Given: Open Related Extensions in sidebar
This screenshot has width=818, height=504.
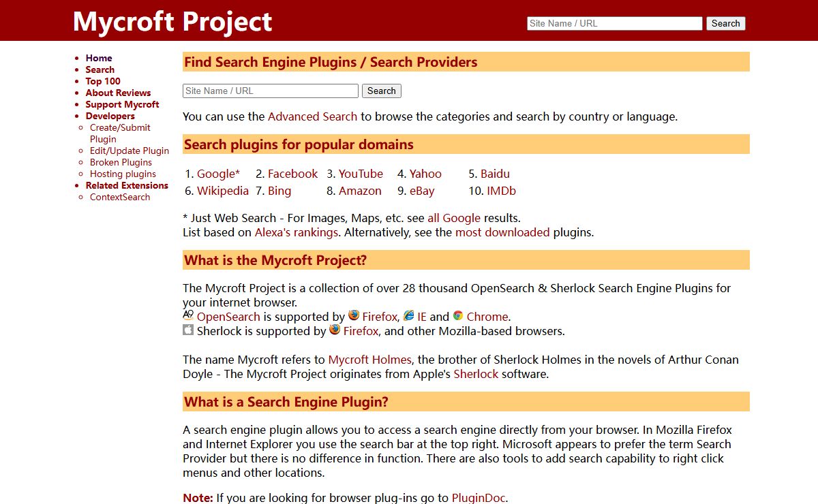Looking at the screenshot, I should pos(127,185).
